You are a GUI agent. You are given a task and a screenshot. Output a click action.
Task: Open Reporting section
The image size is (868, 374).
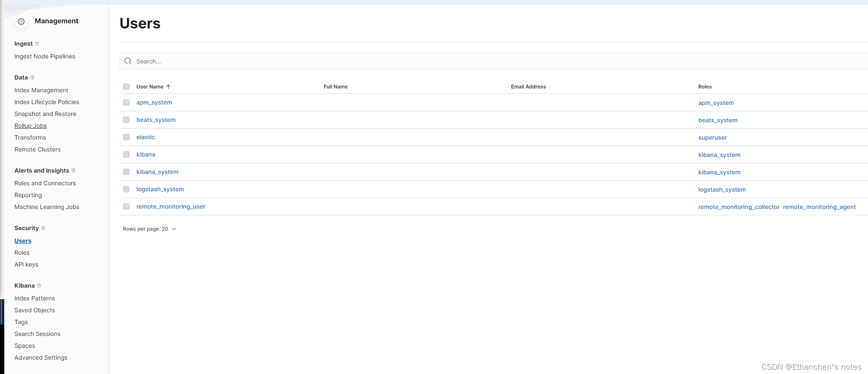coord(28,195)
